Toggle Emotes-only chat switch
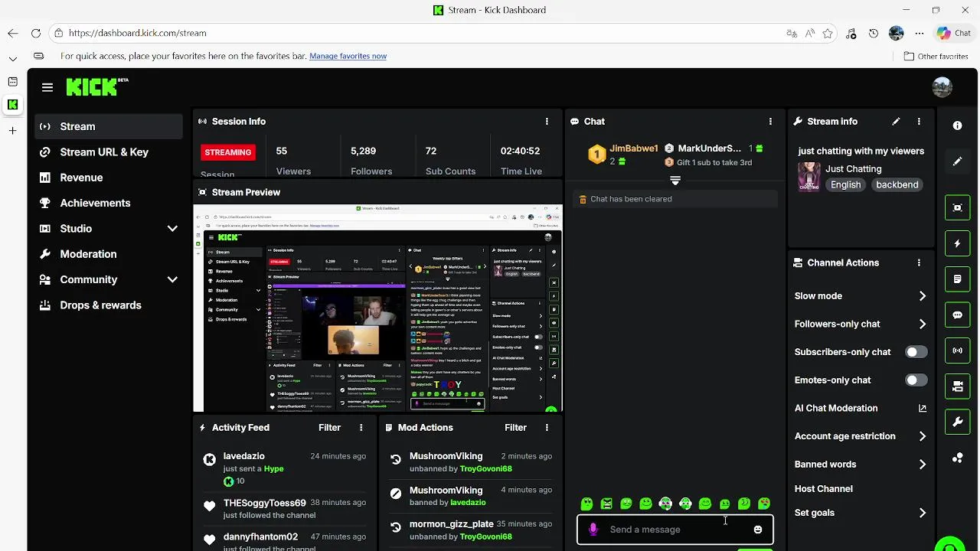The image size is (980, 551). click(916, 380)
